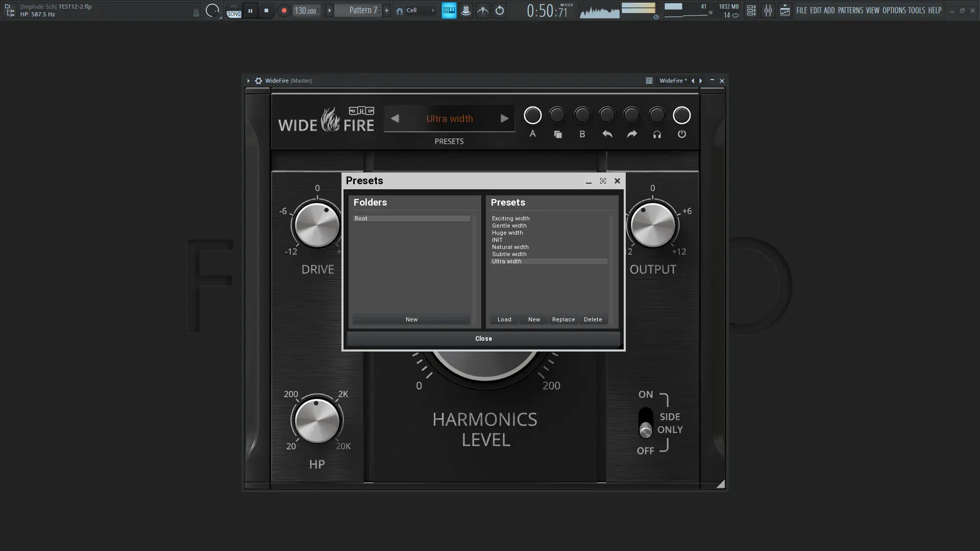Open the mixer window icon
Viewport: 980px width, 551px height.
[768, 10]
